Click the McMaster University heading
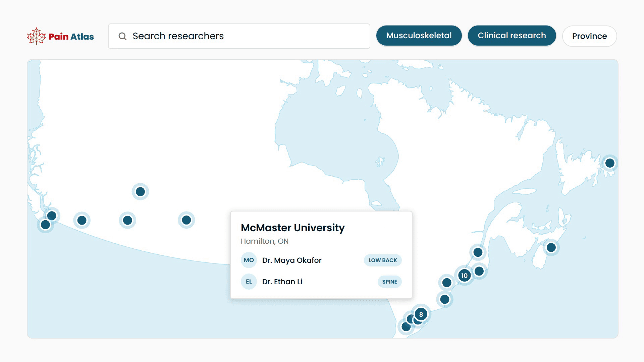This screenshot has height=362, width=644. point(293,228)
